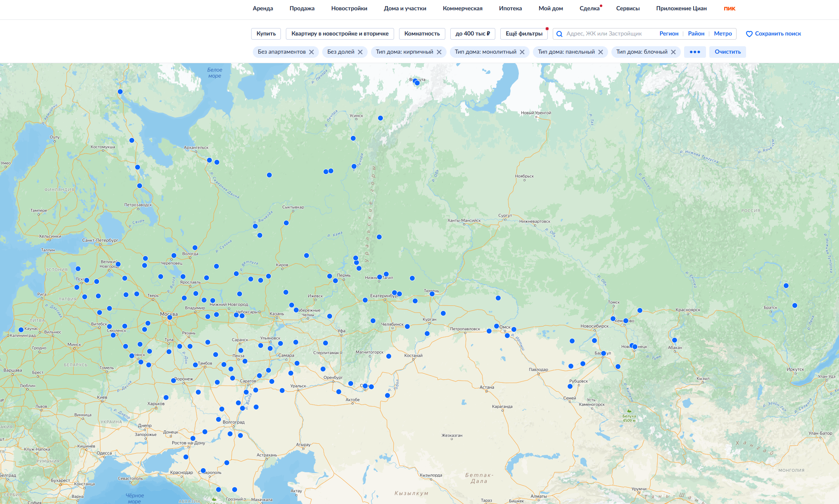Remove 'Тип дома: монолитный' chip

click(522, 52)
